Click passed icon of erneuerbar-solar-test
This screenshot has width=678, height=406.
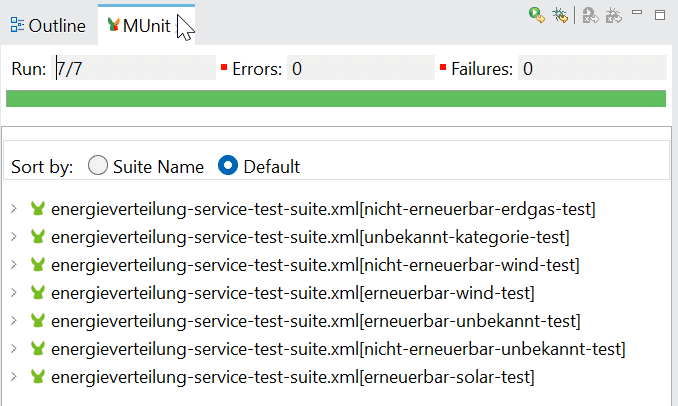[38, 376]
